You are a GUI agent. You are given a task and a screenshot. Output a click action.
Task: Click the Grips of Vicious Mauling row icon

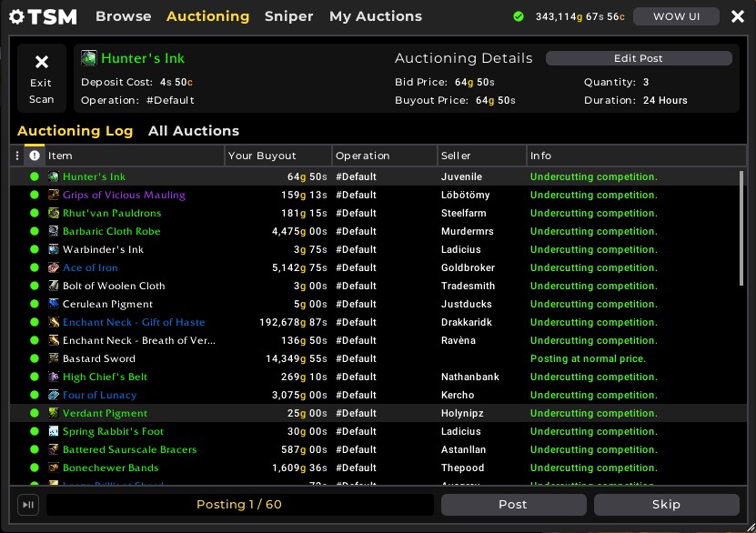pyautogui.click(x=54, y=195)
